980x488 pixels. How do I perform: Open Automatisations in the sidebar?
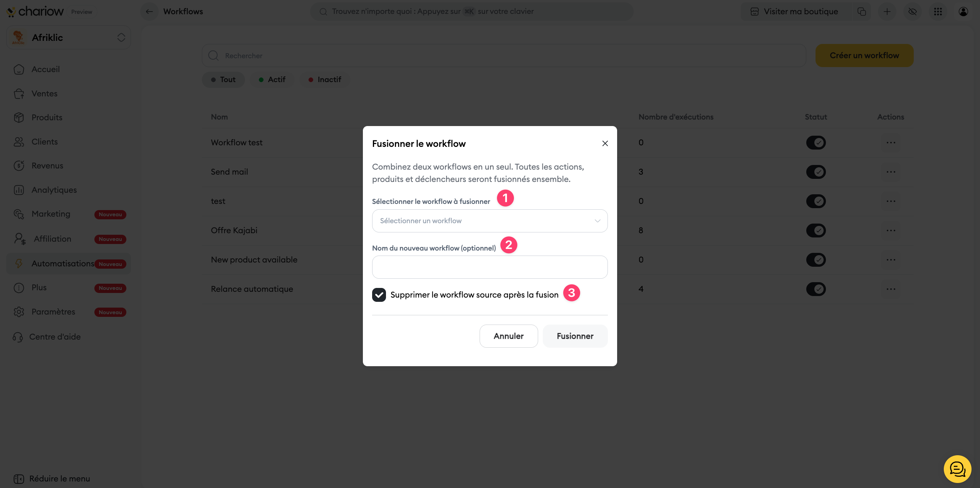click(63, 264)
